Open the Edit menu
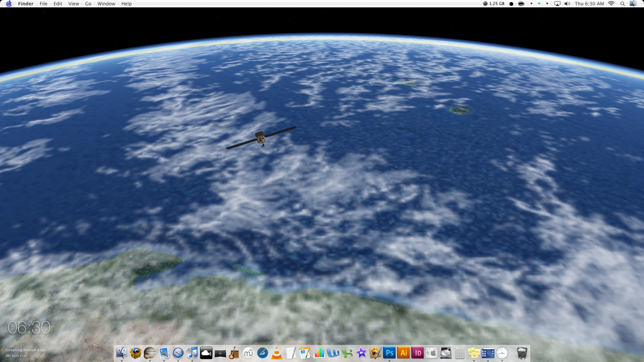644x362 pixels. (58, 4)
